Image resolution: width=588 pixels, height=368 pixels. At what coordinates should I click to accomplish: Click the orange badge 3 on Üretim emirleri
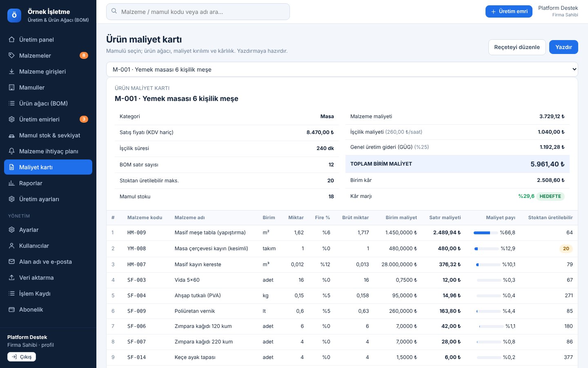click(84, 119)
